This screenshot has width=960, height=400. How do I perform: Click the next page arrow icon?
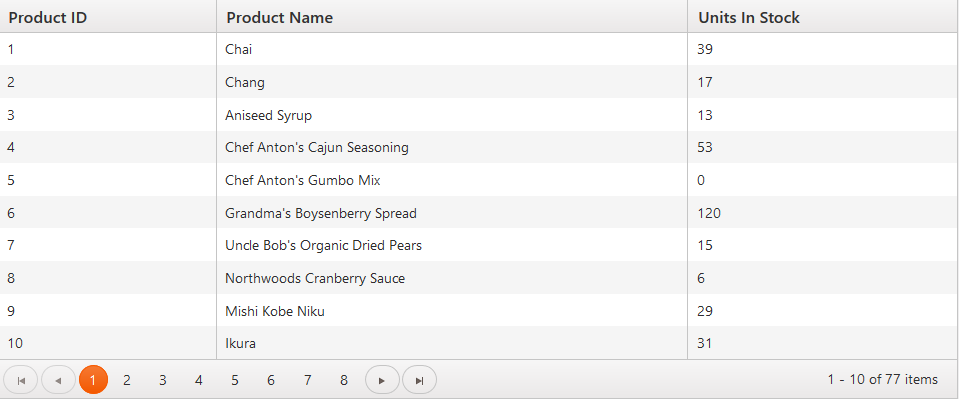(382, 380)
